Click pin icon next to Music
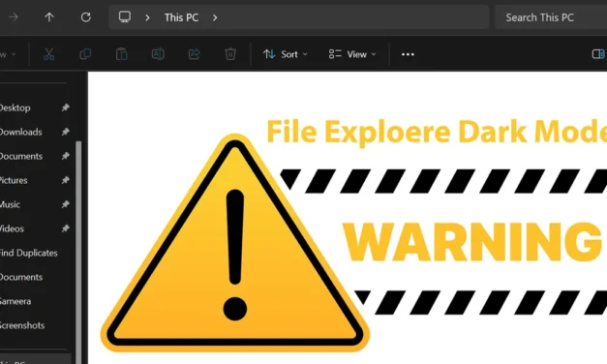The width and height of the screenshot is (607, 364). 66,204
